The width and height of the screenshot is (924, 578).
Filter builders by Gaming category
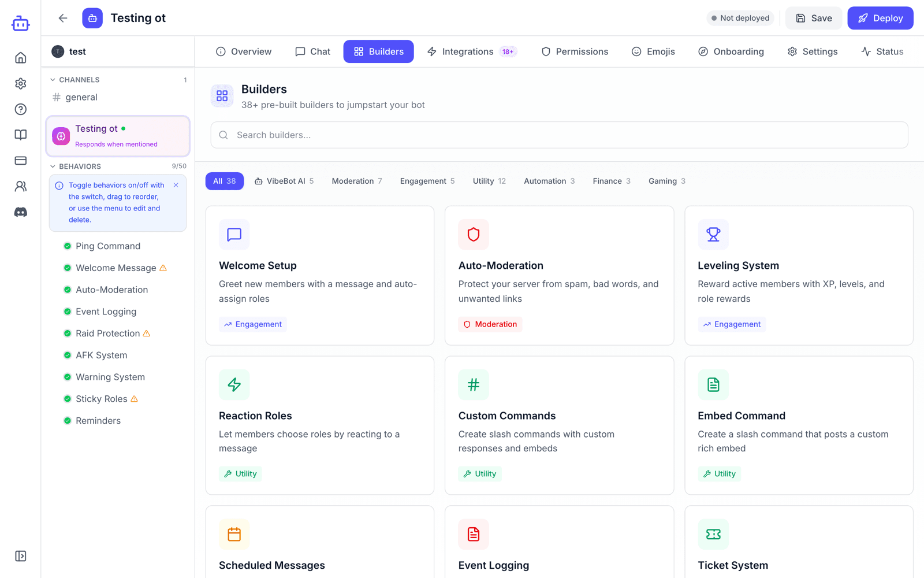tap(667, 181)
